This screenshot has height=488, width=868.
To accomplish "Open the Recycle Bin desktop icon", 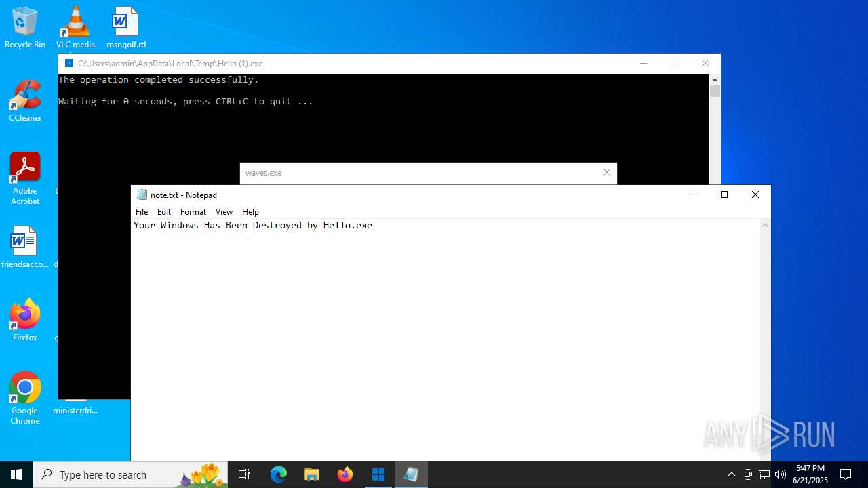I will click(25, 27).
